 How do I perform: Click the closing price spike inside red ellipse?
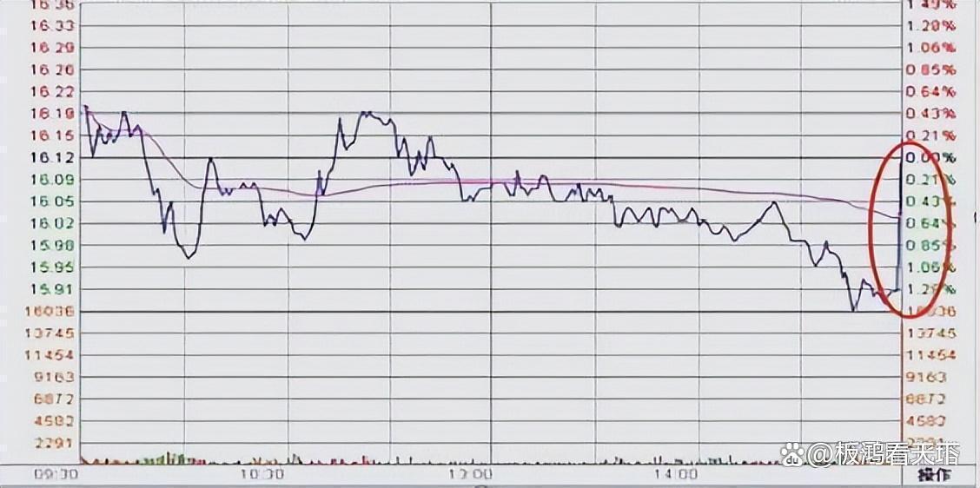[x=899, y=217]
